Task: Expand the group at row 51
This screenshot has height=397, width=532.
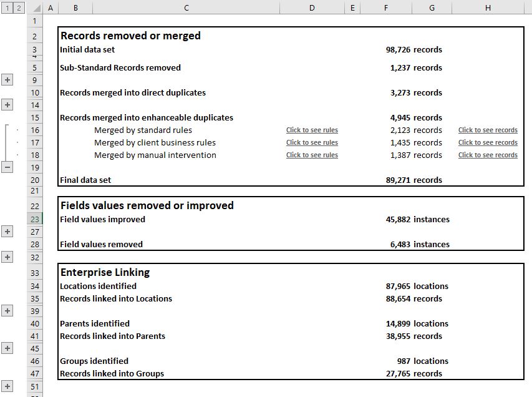Action: click(x=7, y=386)
